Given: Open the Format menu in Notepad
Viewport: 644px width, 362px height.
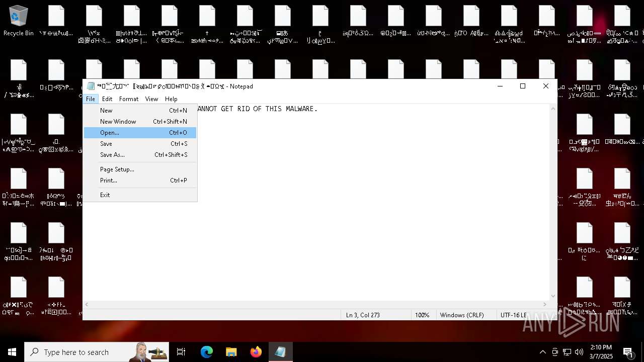Looking at the screenshot, I should click(x=129, y=99).
